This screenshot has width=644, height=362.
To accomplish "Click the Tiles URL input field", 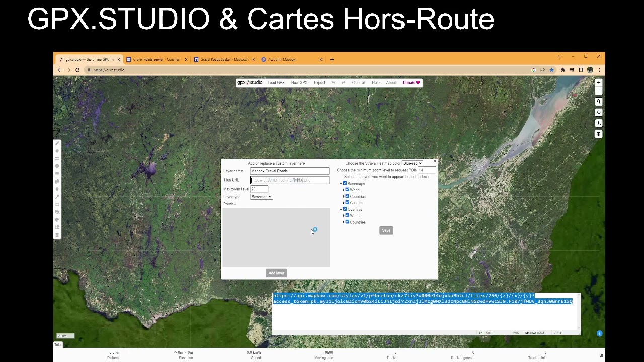I will pyautogui.click(x=290, y=180).
